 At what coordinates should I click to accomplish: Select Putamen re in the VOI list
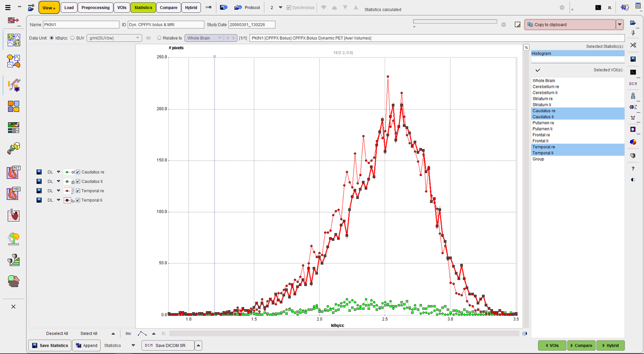click(x=578, y=123)
